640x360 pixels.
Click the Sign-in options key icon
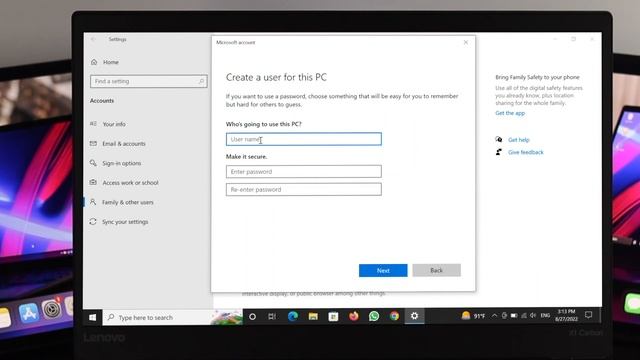[x=93, y=163]
